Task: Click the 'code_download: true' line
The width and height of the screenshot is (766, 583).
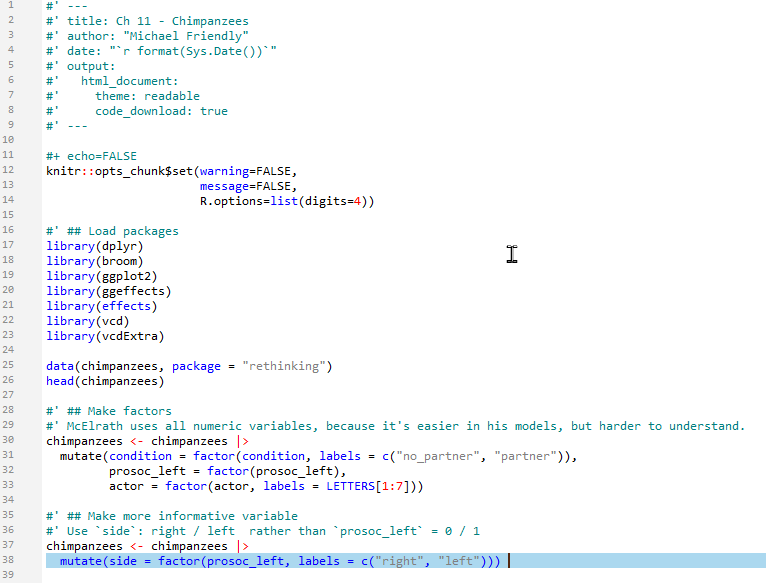Action: pos(137,111)
